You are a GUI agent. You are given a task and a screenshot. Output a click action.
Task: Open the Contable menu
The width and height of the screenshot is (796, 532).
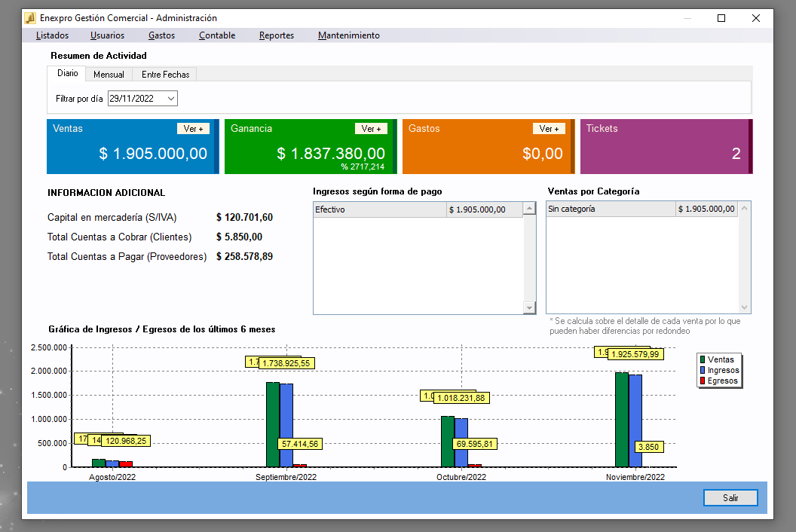pos(217,35)
